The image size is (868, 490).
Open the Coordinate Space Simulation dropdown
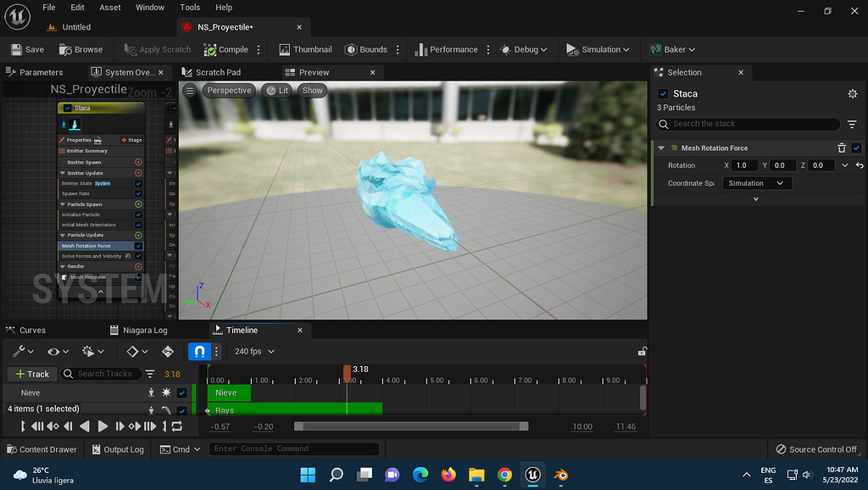click(x=756, y=182)
